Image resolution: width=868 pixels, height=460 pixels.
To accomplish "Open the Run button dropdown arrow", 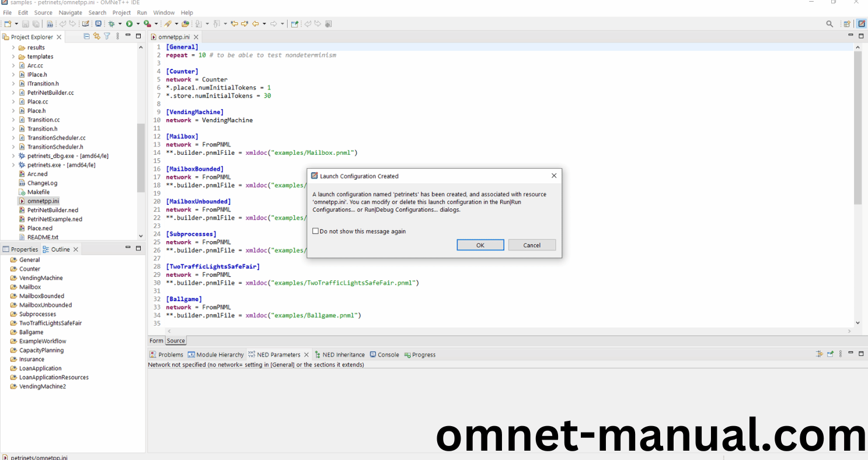I will (138, 24).
